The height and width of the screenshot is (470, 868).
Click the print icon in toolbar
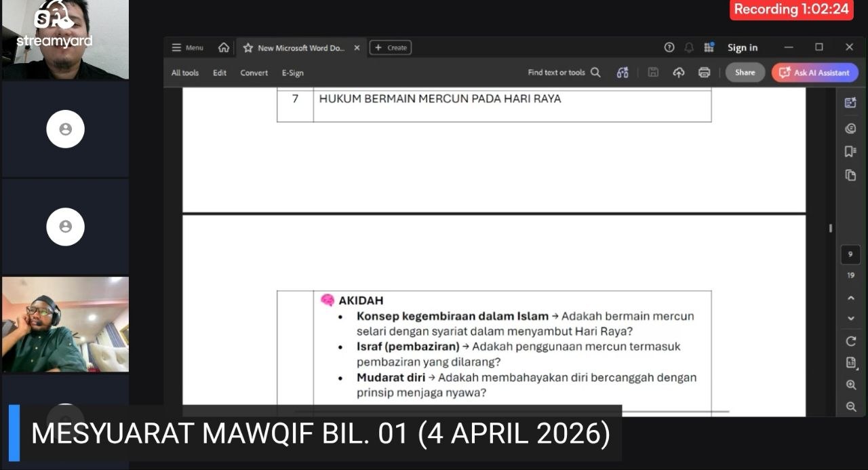pyautogui.click(x=704, y=73)
